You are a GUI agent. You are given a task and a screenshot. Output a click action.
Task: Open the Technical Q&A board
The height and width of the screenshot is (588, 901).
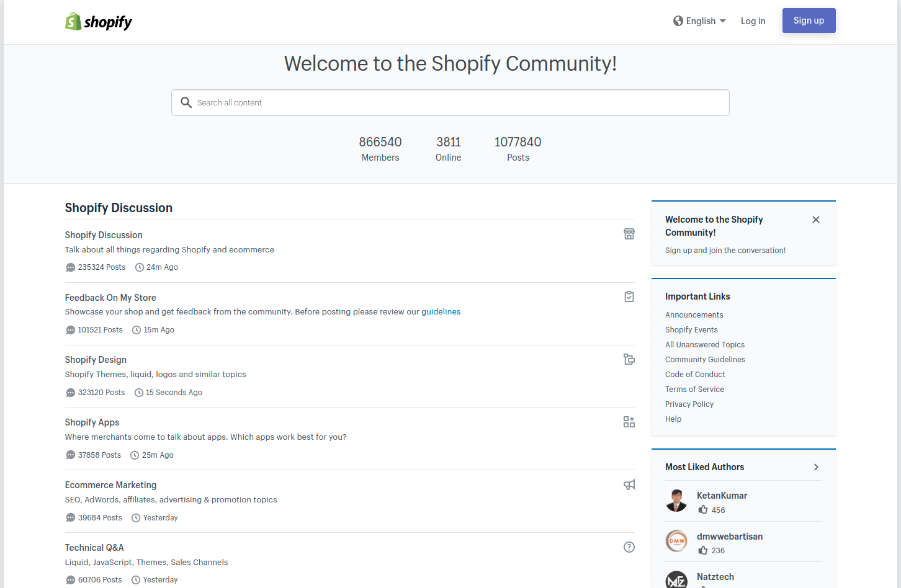94,548
